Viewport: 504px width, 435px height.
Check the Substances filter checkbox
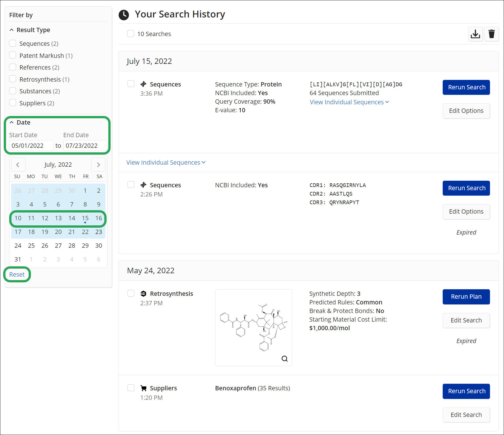pyautogui.click(x=13, y=91)
